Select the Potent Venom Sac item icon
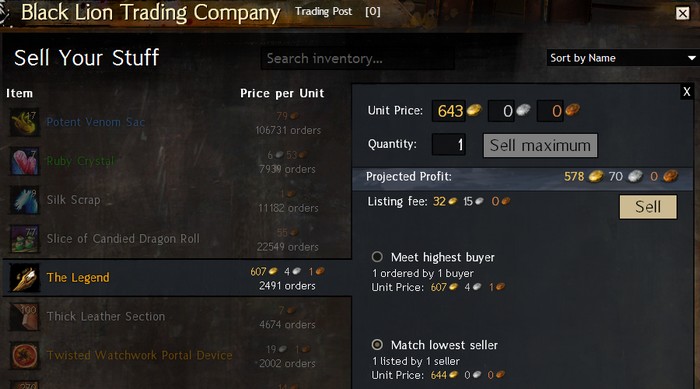The height and width of the screenshot is (389, 700). [25, 122]
